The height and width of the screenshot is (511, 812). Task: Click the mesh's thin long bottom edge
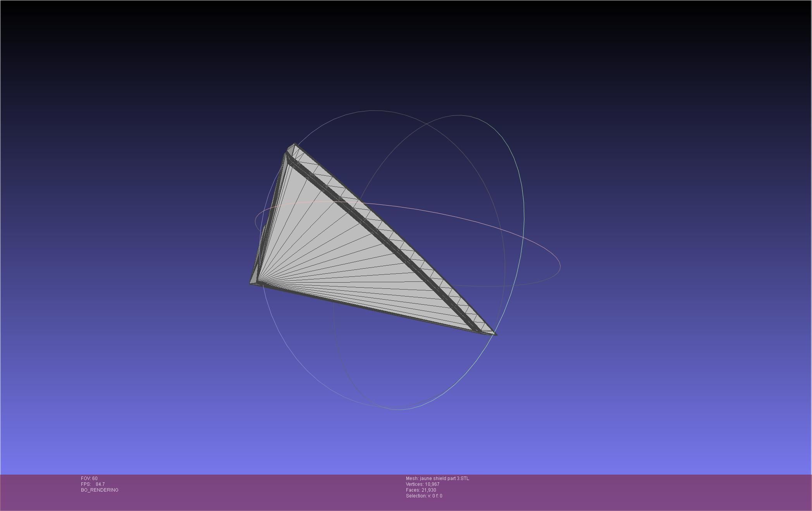tap(368, 308)
